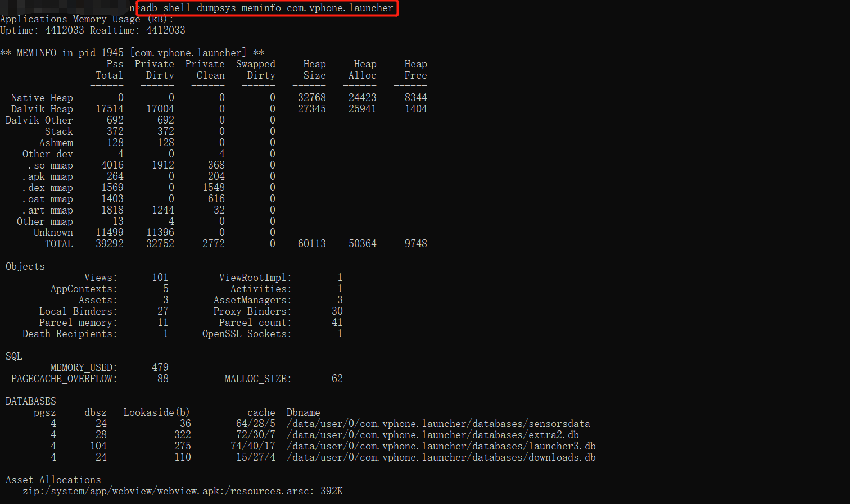Screen dimensions: 850x504
Task: Click the cache value 74/40/17
Action: coord(253,446)
